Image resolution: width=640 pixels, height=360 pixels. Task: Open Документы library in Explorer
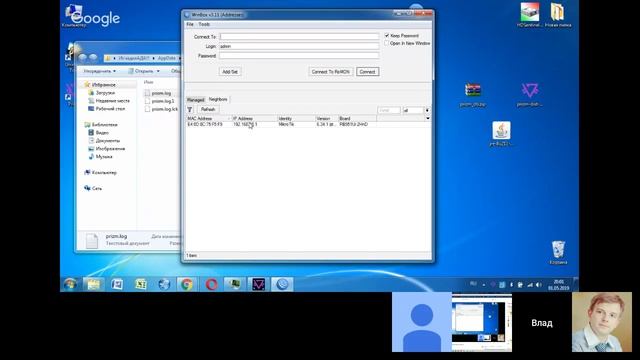[108, 140]
